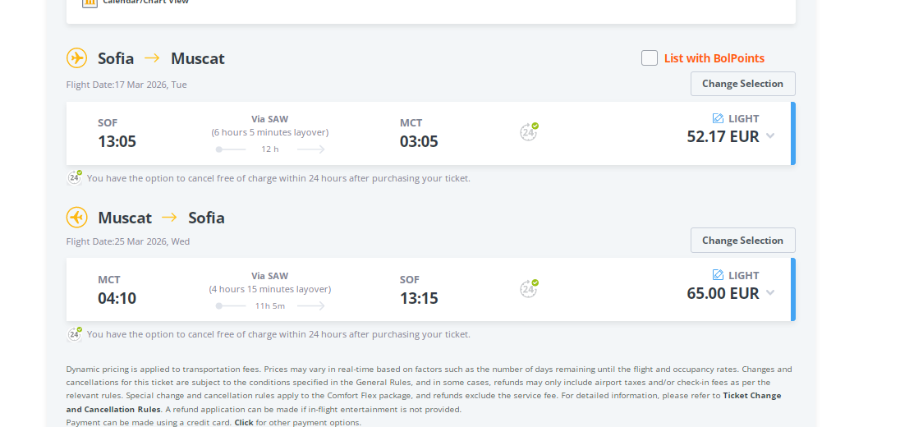Click the 24 icon under the return flight card

[75, 334]
